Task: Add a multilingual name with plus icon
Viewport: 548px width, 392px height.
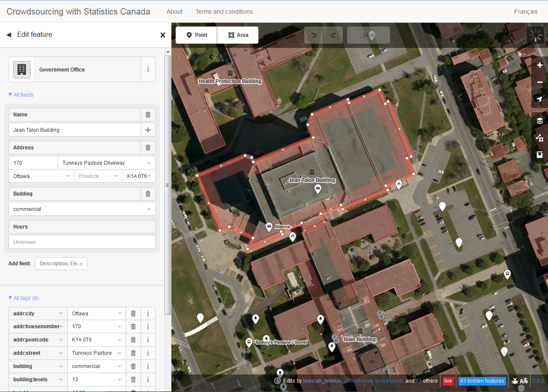Action: (x=148, y=130)
